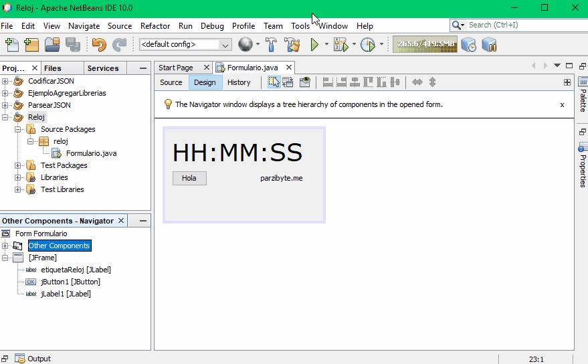Expand the EjemploAgregarLibrerias project node
This screenshot has width=588, height=364.
[5, 93]
